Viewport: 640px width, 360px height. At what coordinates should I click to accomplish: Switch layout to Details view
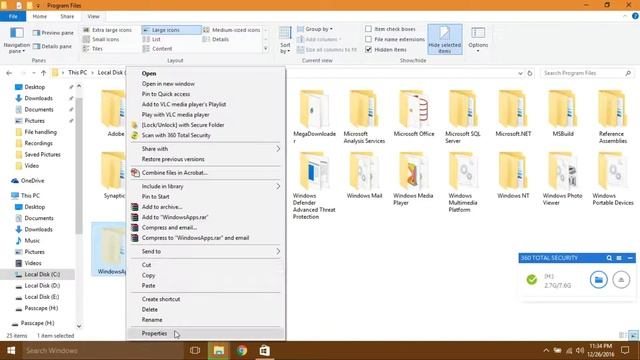tap(216, 39)
